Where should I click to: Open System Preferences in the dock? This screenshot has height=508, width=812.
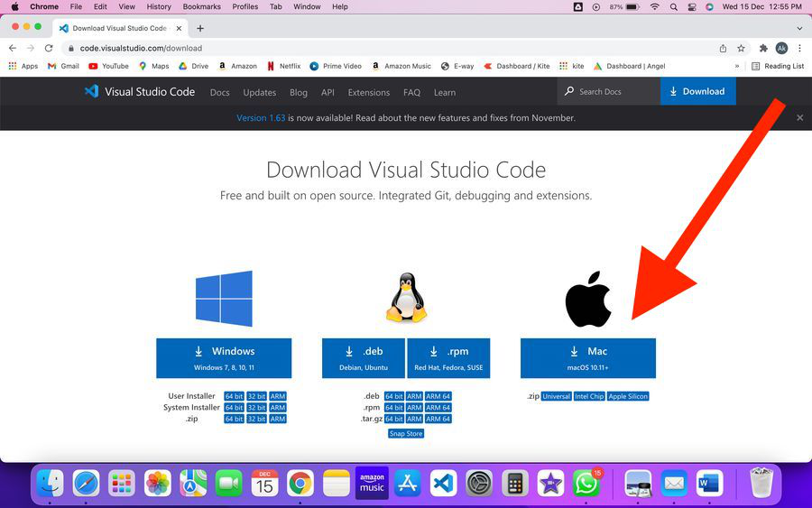coord(479,484)
